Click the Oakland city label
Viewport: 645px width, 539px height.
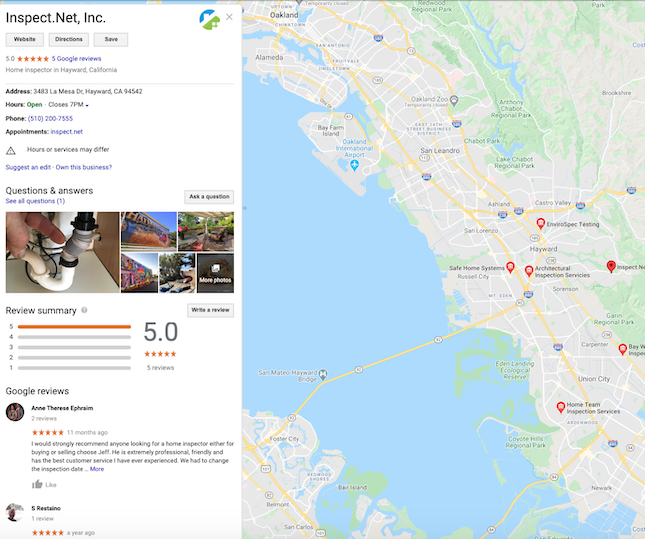(x=284, y=15)
